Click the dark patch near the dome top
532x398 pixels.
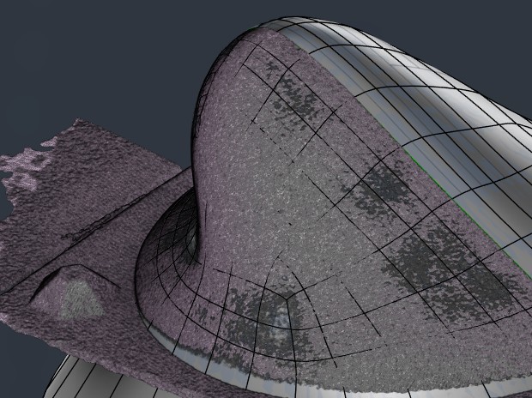point(296,99)
